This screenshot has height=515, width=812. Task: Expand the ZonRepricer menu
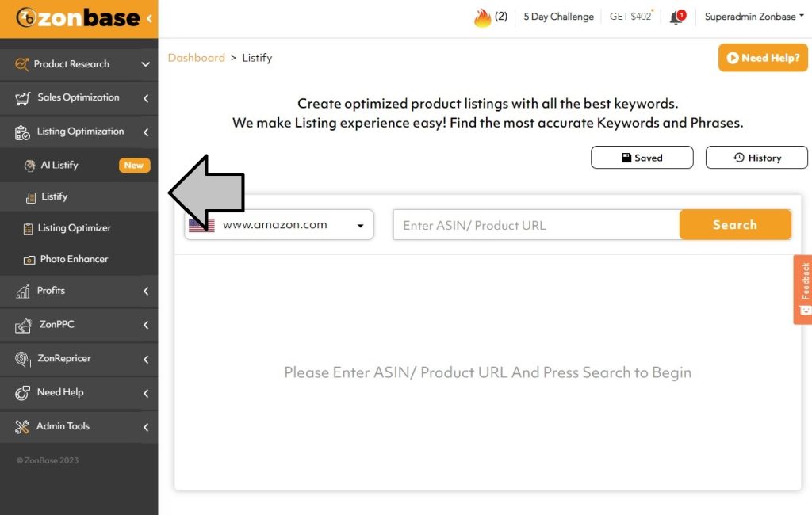pyautogui.click(x=146, y=359)
